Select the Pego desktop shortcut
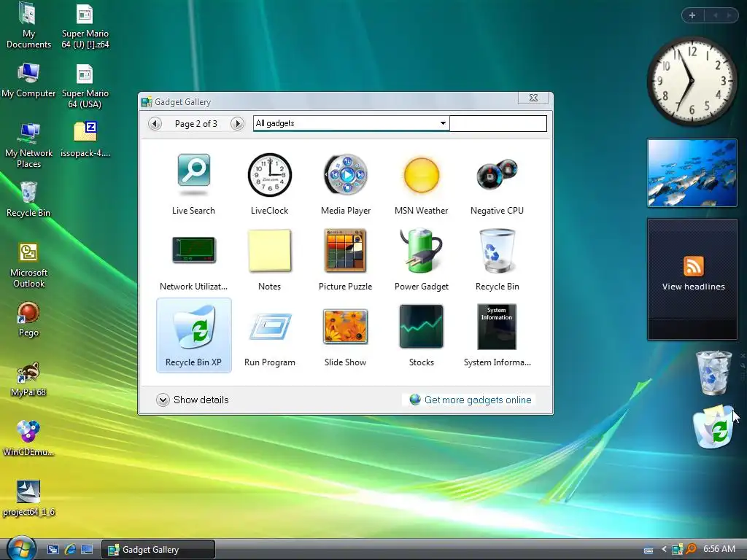Viewport: 747px width, 560px height. tap(28, 319)
